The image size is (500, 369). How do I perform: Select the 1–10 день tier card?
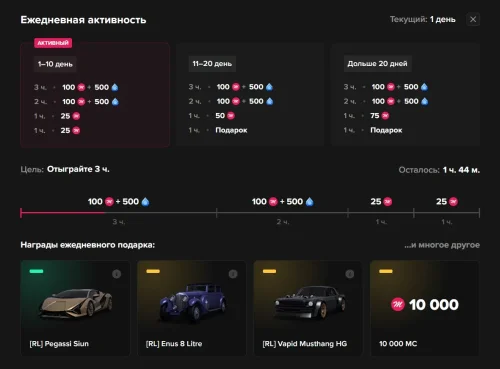click(x=95, y=95)
